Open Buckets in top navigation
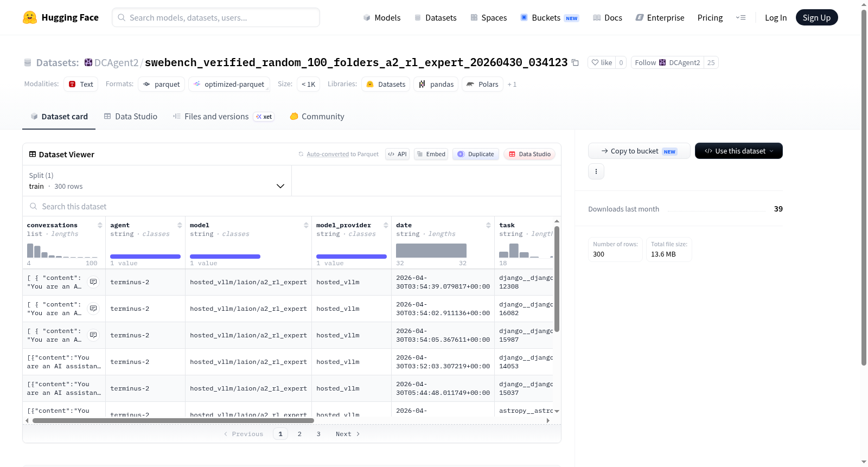 tap(550, 18)
